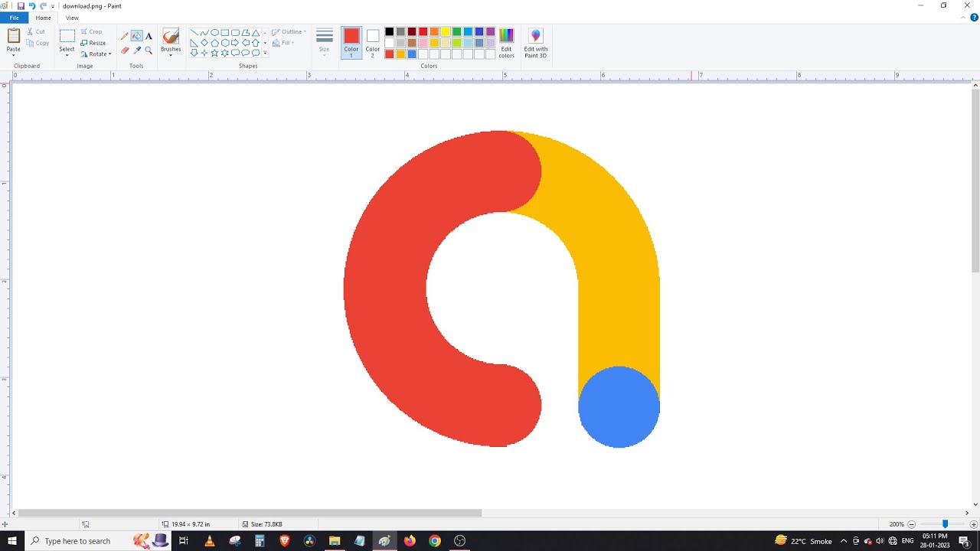Open the notifications action center

click(x=964, y=541)
